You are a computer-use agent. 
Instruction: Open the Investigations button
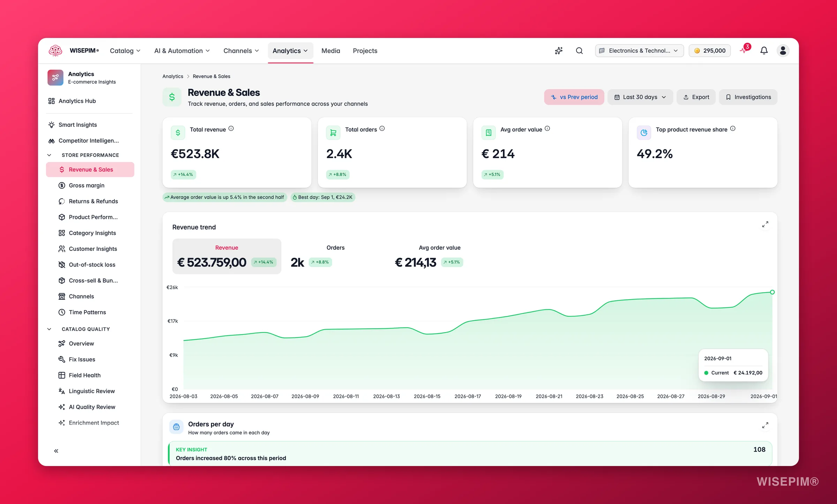pos(748,97)
